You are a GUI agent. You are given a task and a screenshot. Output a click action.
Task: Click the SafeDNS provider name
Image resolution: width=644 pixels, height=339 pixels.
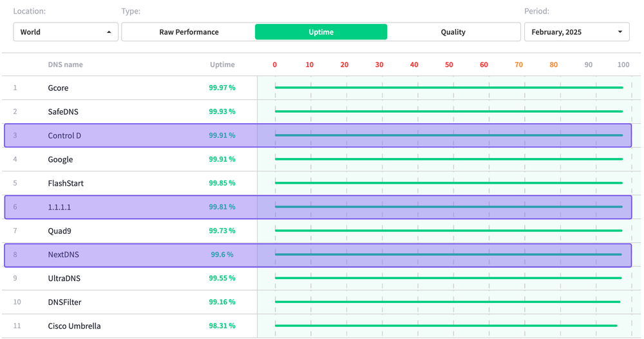pos(64,111)
